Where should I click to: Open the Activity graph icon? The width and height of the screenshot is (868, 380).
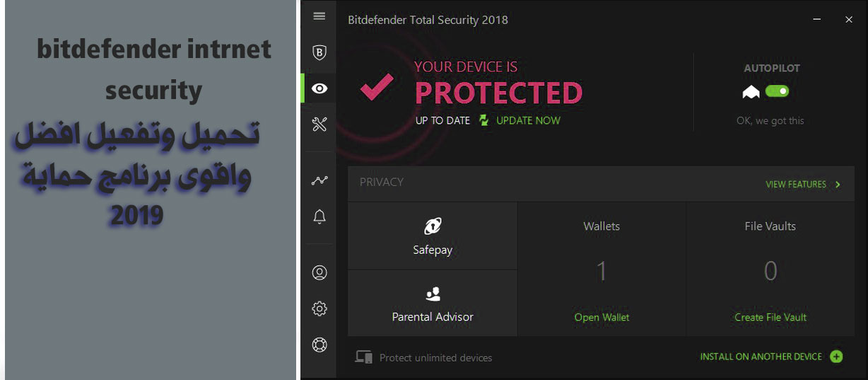pos(319,180)
